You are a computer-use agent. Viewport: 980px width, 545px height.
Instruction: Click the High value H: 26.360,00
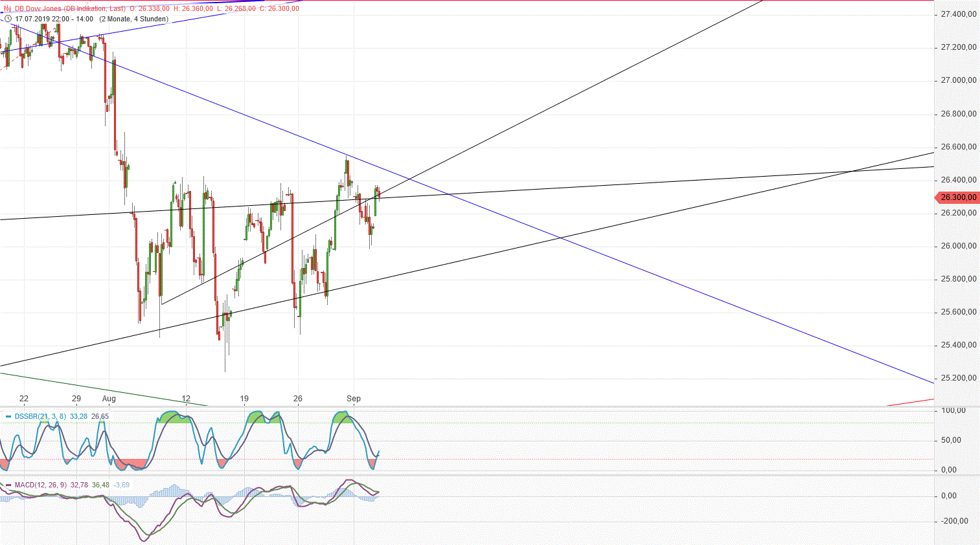pyautogui.click(x=194, y=9)
